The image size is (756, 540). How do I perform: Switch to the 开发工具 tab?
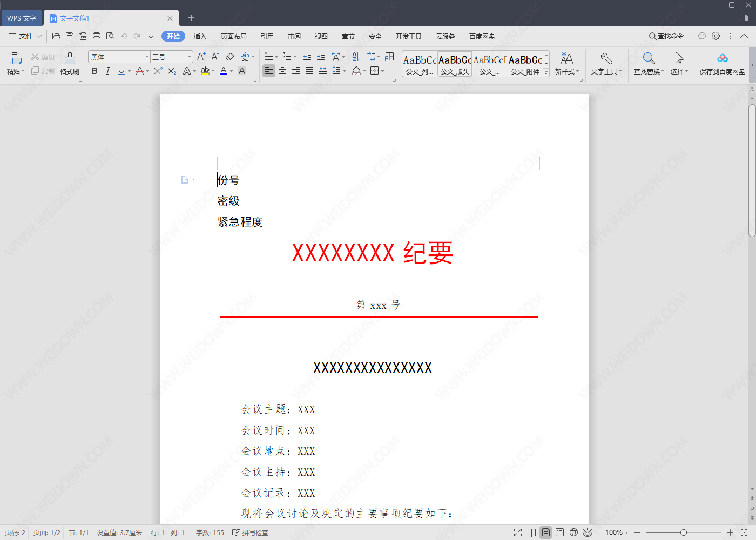(x=409, y=36)
